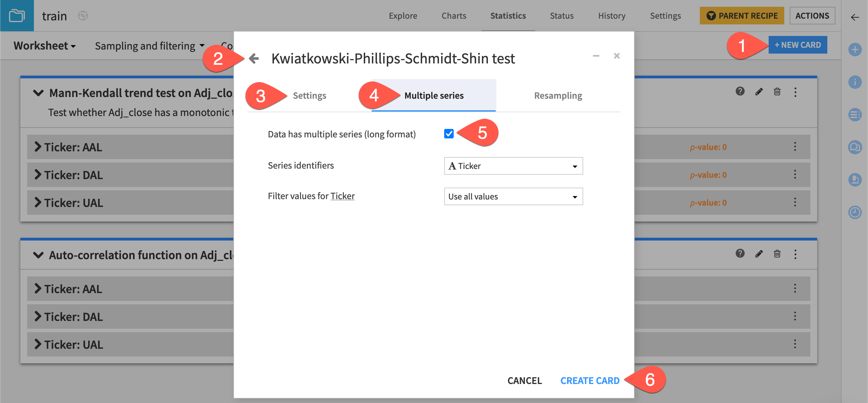Click the train dataset name
The height and width of the screenshot is (403, 868).
(54, 16)
